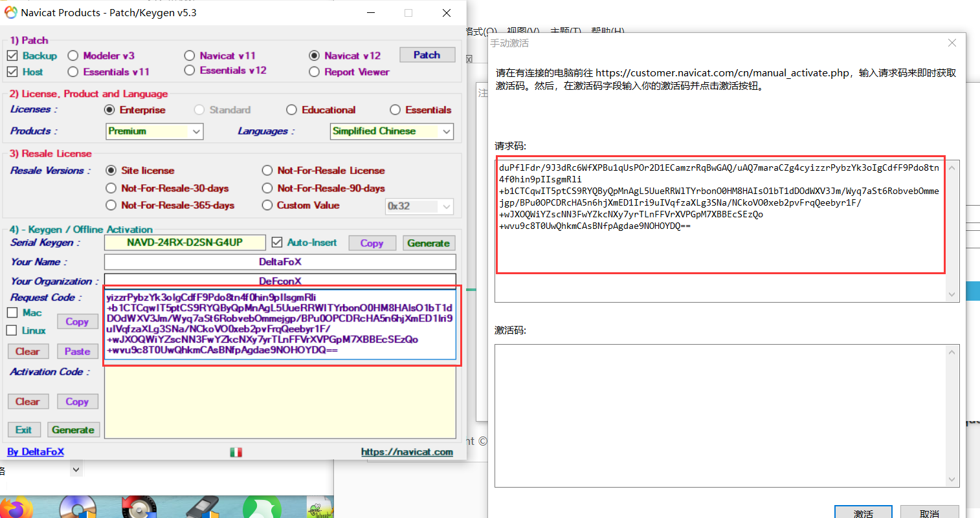Expand the dropdown chevron in the background window
The height and width of the screenshot is (518, 980).
76,469
